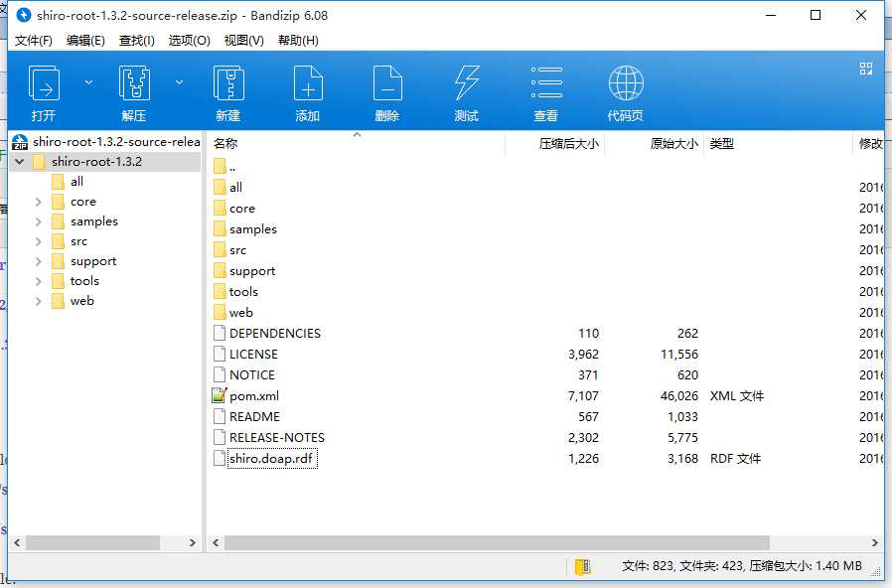Open the 文件(F) menu
The image size is (892, 588).
click(34, 41)
